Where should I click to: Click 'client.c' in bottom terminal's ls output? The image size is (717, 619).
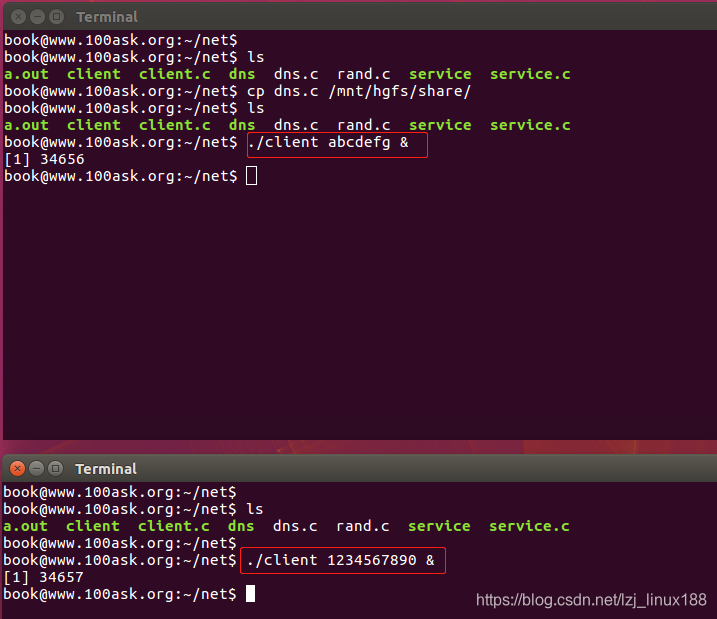(174, 526)
